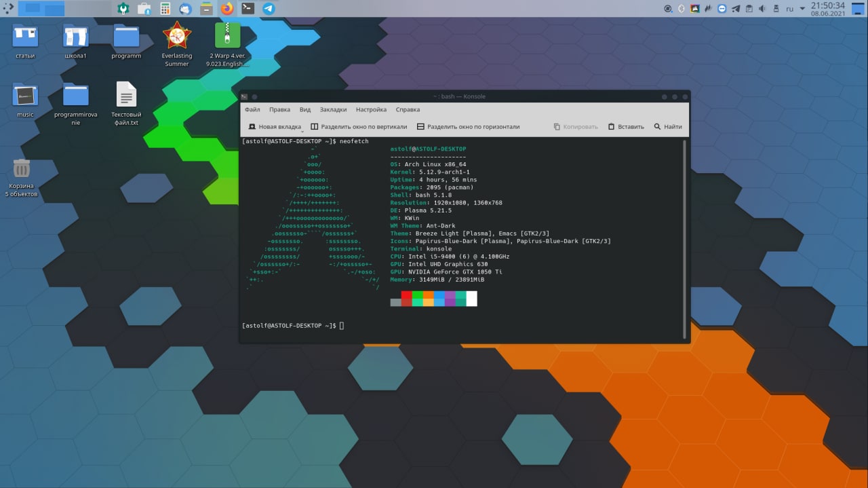Open the application launcher in the top panel

click(x=7, y=8)
